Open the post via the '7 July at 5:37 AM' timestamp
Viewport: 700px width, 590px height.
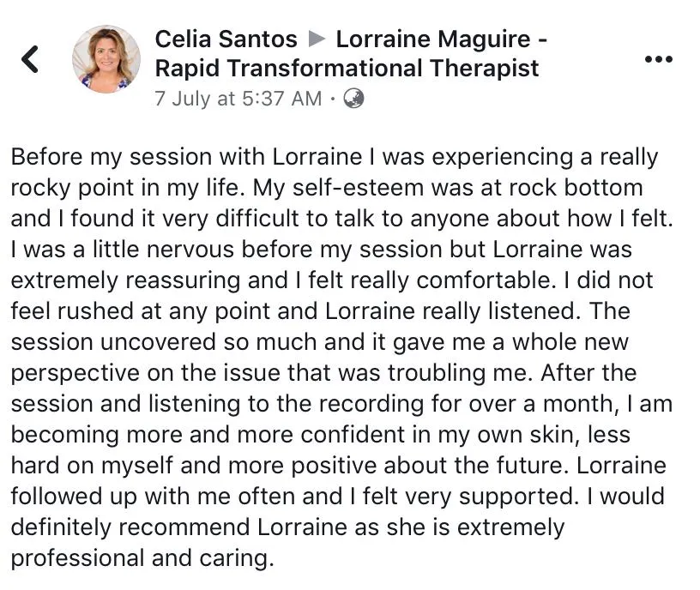click(238, 99)
